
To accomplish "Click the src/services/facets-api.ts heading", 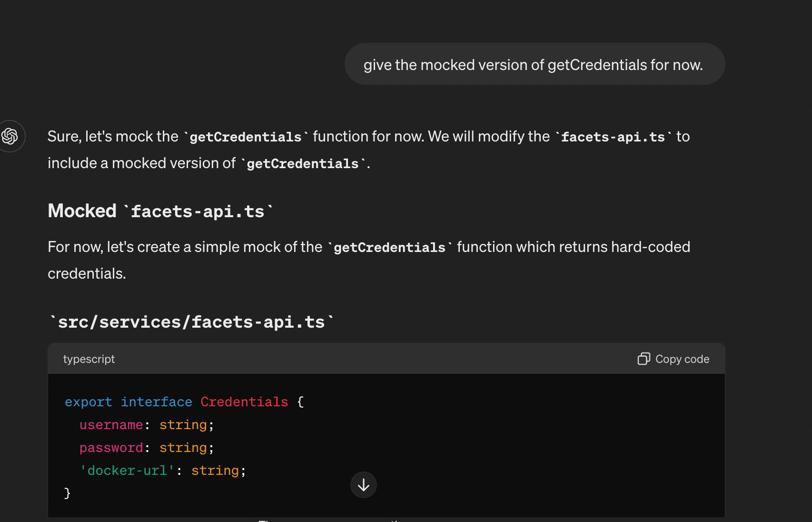I will click(x=190, y=321).
